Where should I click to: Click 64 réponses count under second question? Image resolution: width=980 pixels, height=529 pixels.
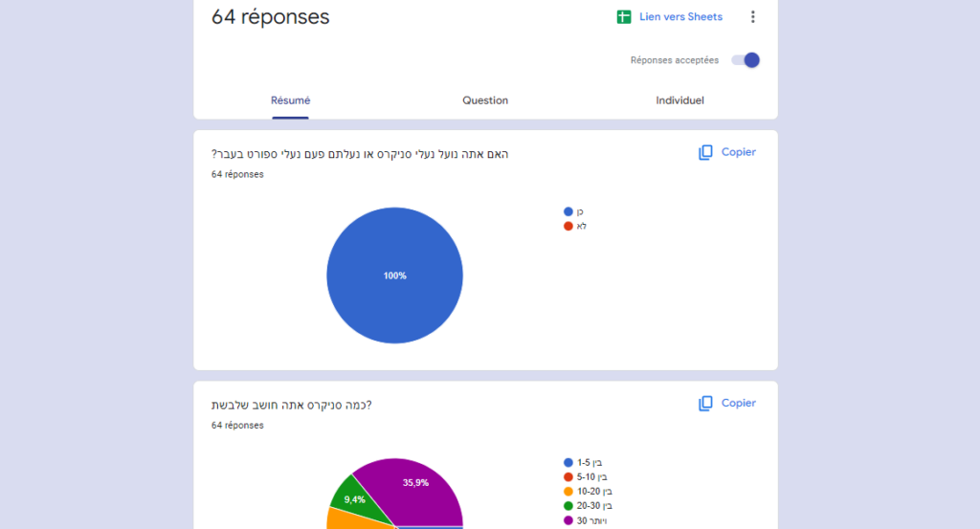click(237, 426)
